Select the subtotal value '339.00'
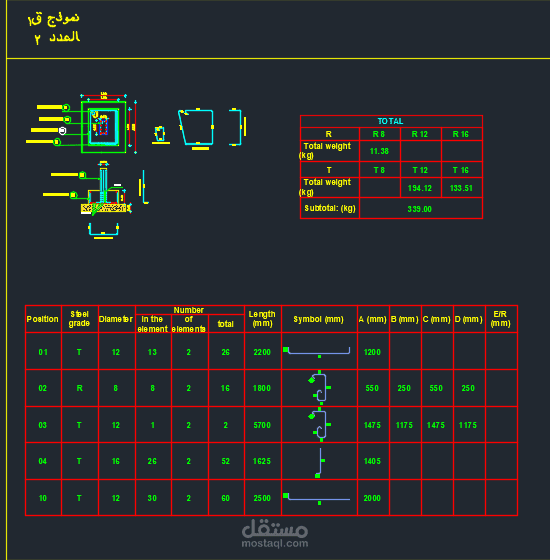 click(420, 209)
